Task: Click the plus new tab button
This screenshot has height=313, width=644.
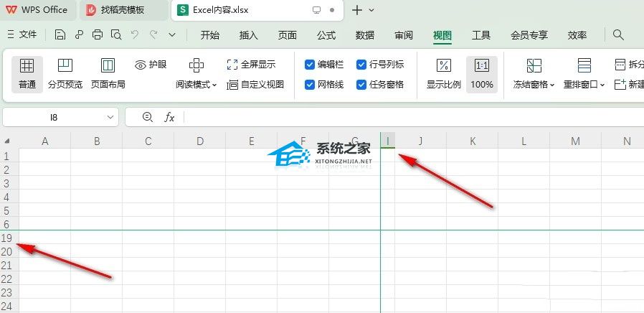Action: tap(357, 10)
